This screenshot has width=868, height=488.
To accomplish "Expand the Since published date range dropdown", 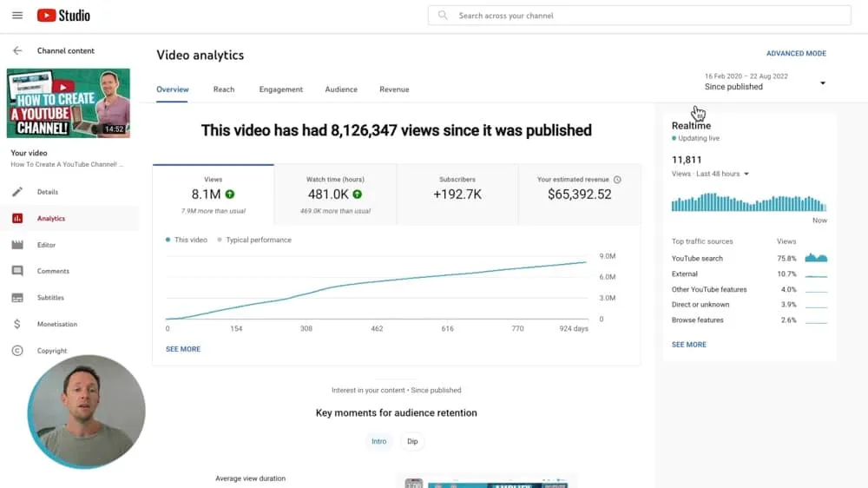I will coord(822,83).
